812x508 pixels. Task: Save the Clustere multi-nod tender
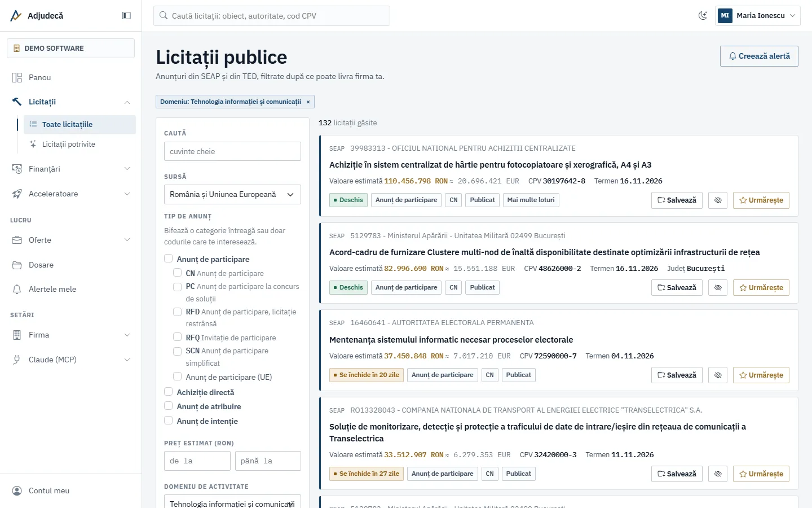pos(677,288)
